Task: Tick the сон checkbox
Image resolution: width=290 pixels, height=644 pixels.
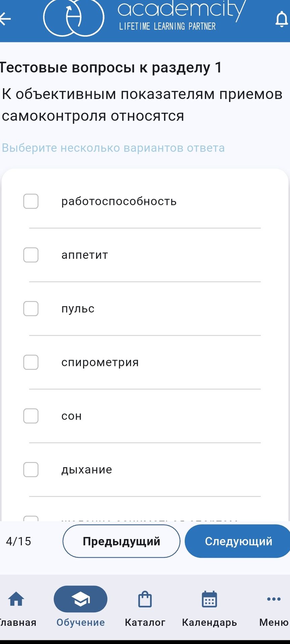Action: pyautogui.click(x=31, y=416)
